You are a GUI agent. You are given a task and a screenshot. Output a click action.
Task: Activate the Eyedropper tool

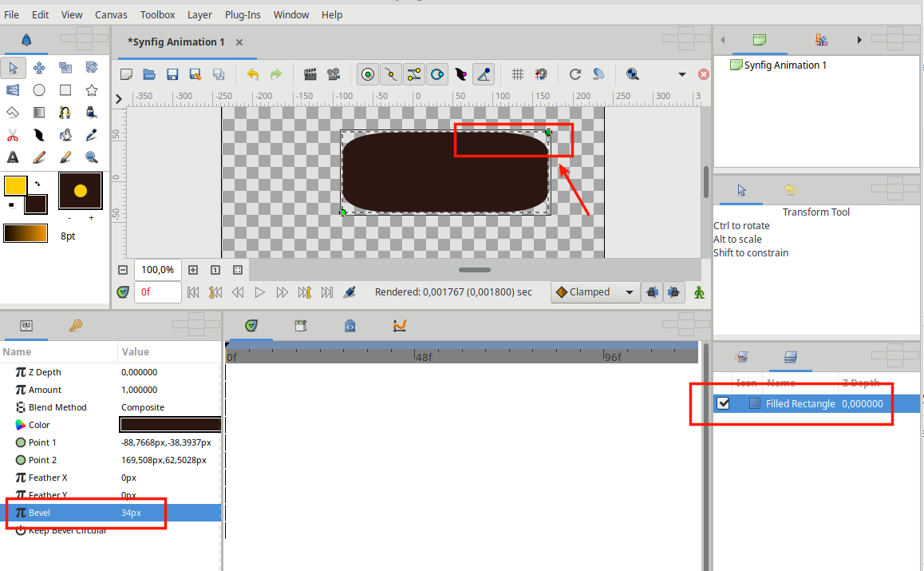click(91, 134)
